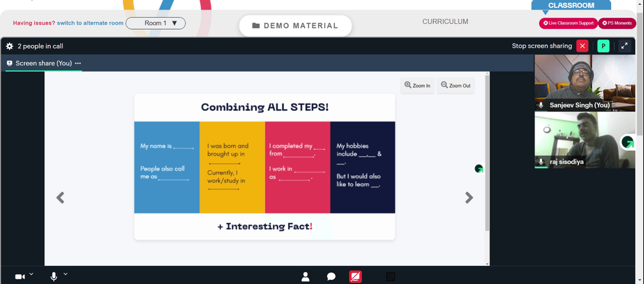The width and height of the screenshot is (644, 284).
Task: Click the '2 people in call' label
Action: coord(40,46)
